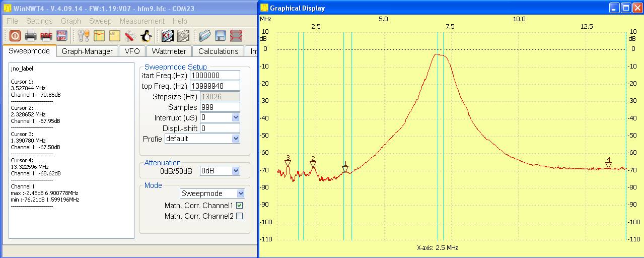This screenshot has height=258, width=644.
Task: Click the red power/exit toolbar icon
Action: pos(15,36)
